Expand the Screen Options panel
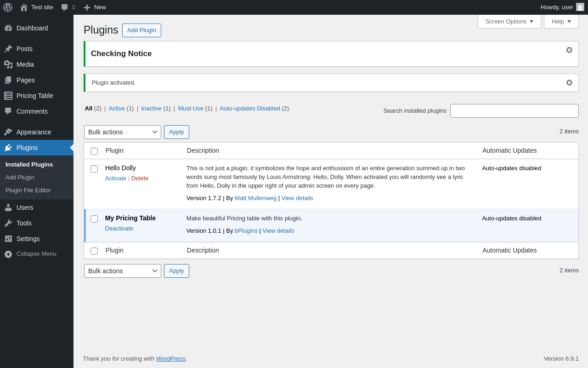588x368 pixels. (509, 21)
